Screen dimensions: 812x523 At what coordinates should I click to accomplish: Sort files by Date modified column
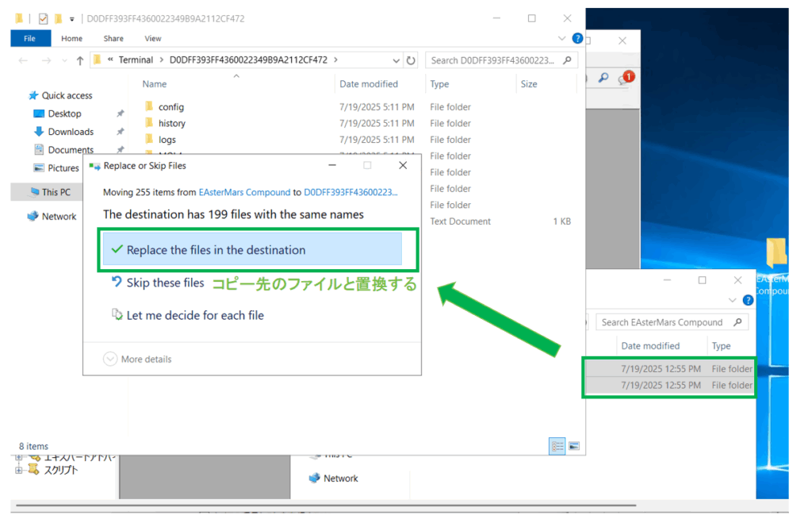point(369,84)
